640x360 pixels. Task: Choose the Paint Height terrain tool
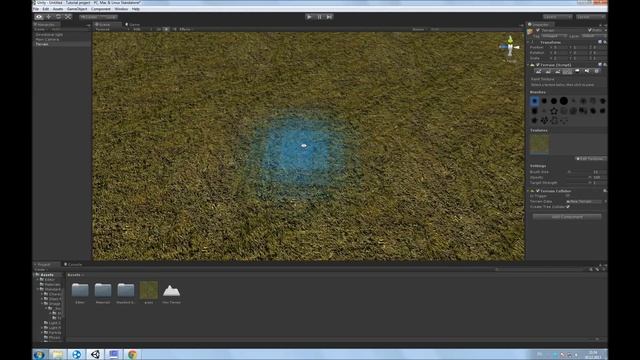548,71
